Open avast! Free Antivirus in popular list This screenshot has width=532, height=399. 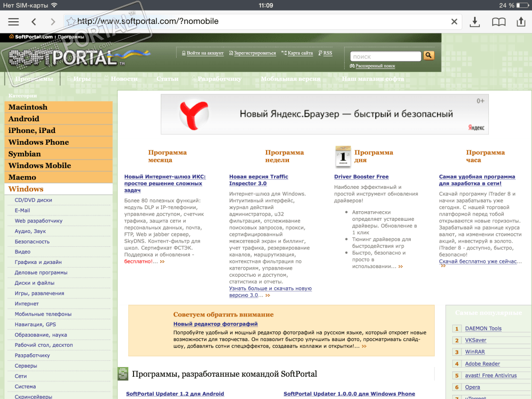tap(491, 375)
